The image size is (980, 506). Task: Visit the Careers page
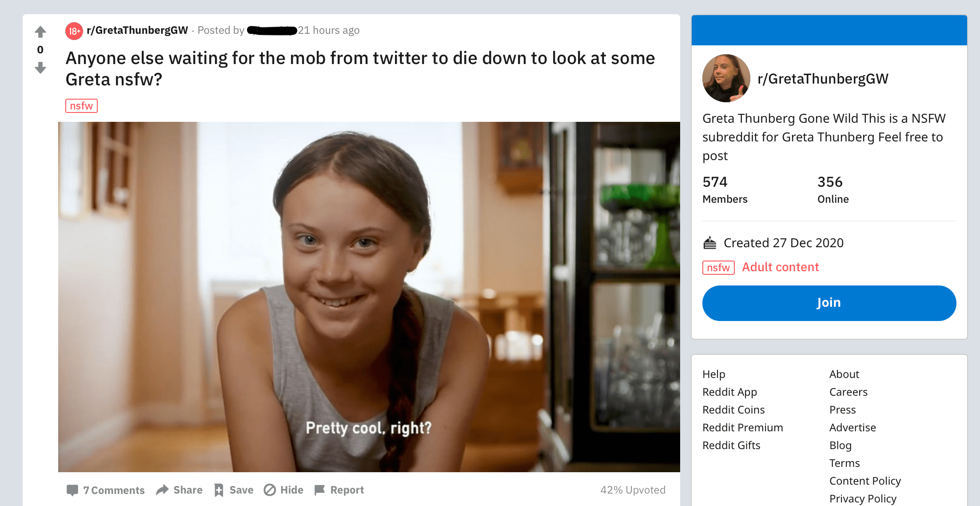[848, 392]
